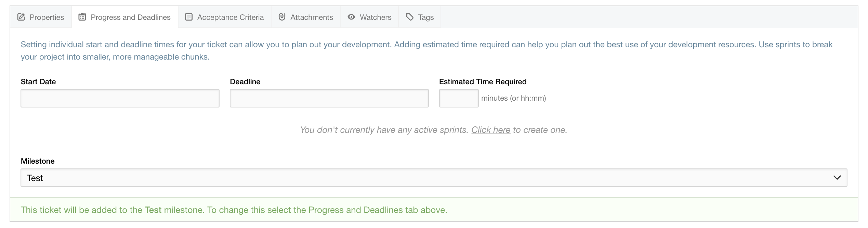Expand the Milestone chevron arrow
868x228 pixels.
point(837,178)
